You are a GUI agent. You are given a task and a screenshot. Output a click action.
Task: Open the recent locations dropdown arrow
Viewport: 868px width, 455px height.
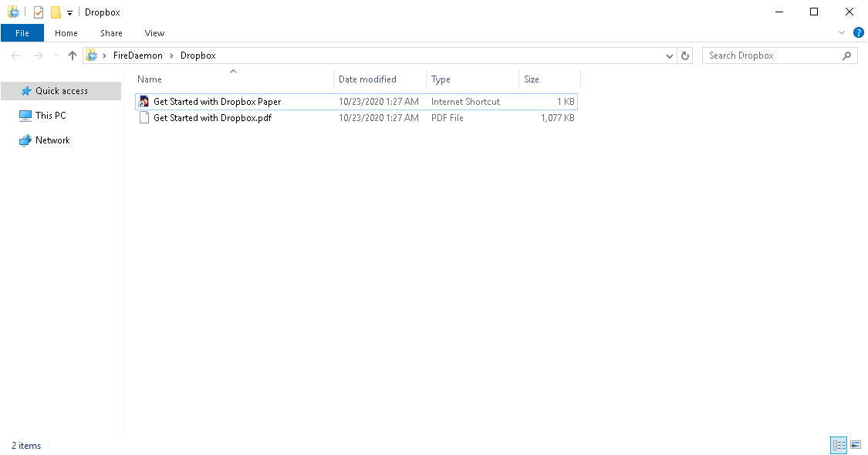[56, 56]
